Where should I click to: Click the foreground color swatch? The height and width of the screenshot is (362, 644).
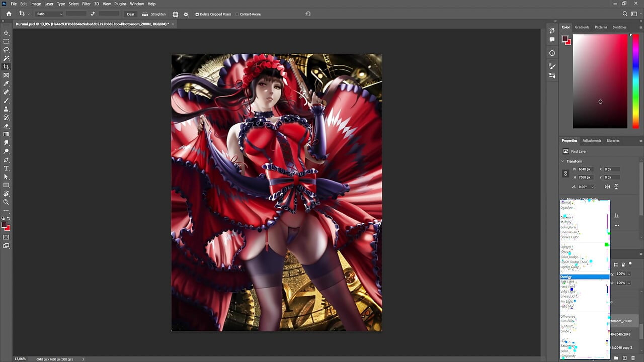click(5, 224)
